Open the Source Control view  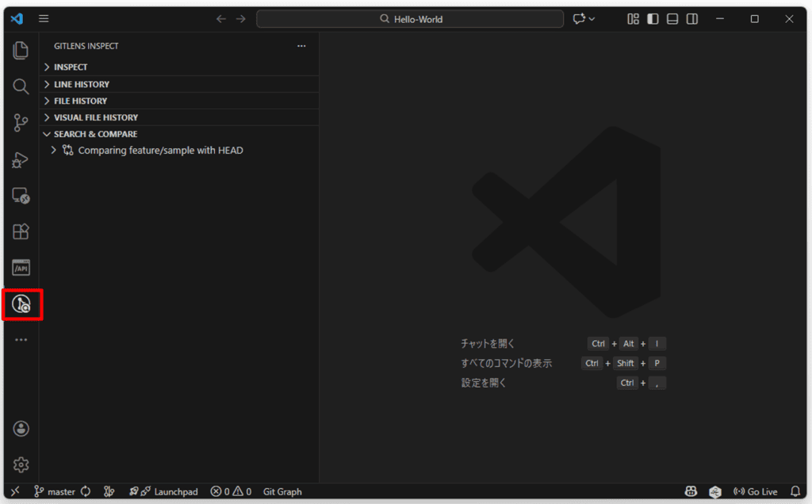pos(21,123)
